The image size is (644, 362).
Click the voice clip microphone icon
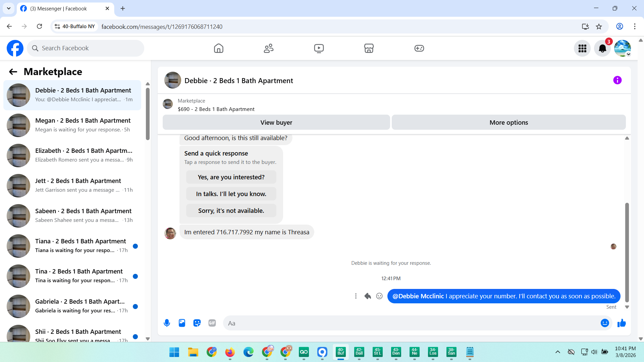[x=167, y=323]
